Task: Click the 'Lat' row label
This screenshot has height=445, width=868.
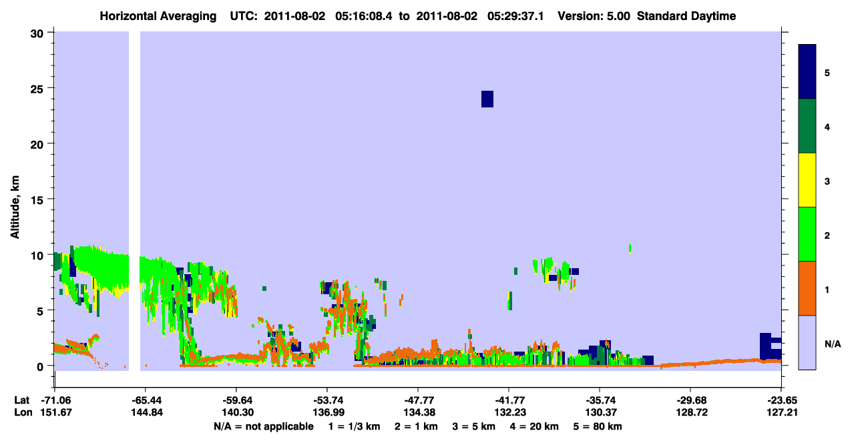Action: coord(21,400)
